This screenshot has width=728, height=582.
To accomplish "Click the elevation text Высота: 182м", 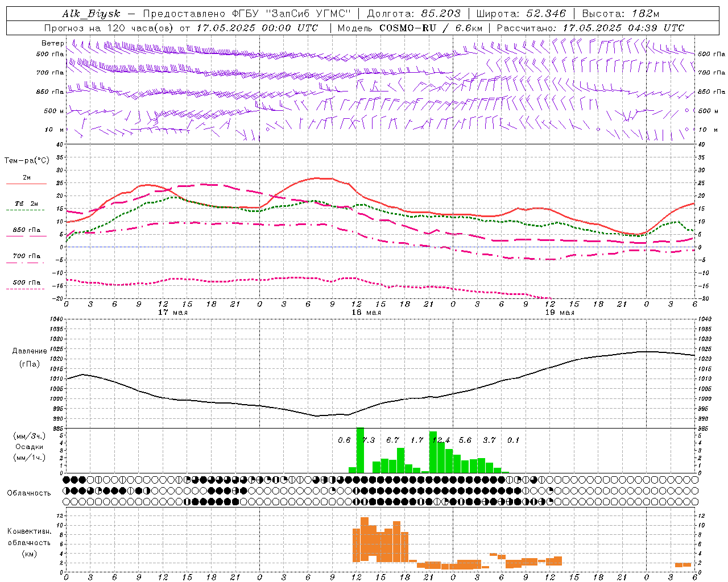I will pos(621,14).
